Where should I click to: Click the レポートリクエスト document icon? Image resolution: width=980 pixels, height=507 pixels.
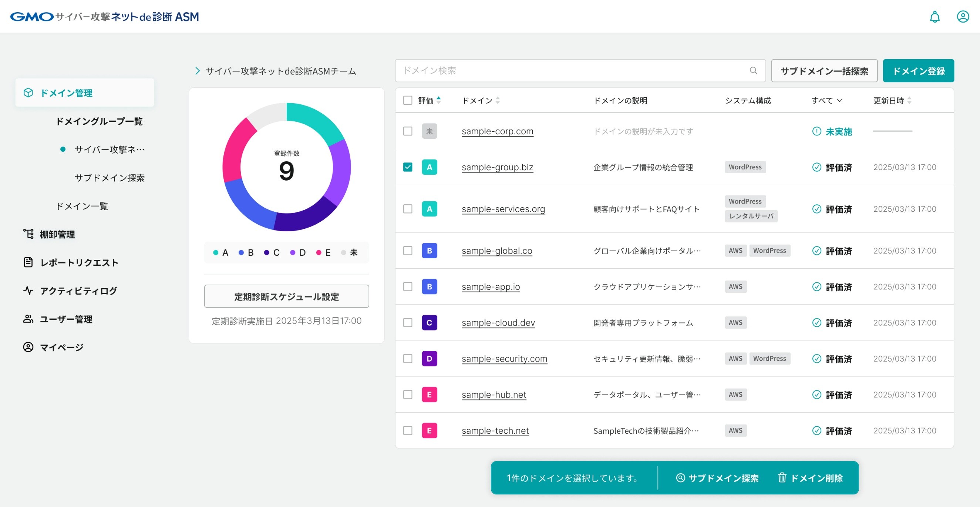(x=28, y=262)
